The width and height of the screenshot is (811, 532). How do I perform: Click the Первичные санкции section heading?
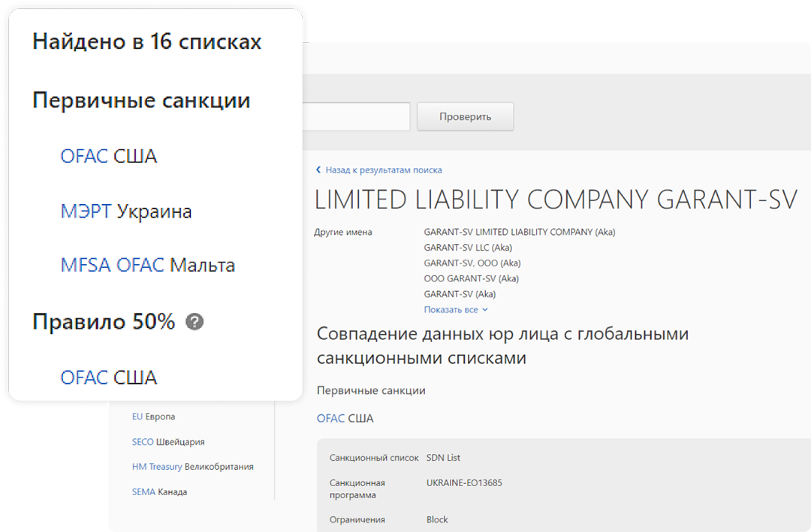[371, 390]
